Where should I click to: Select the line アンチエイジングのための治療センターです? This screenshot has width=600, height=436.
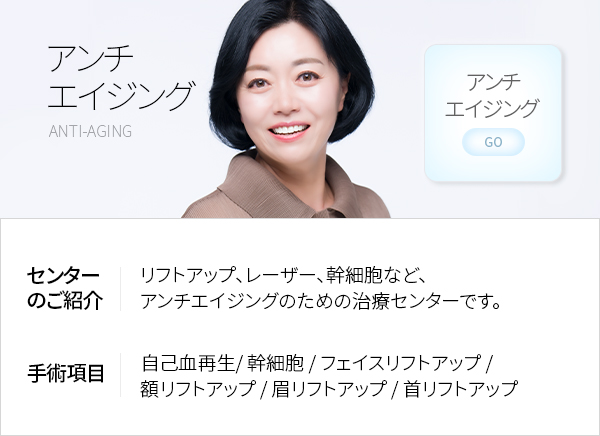pyautogui.click(x=321, y=301)
